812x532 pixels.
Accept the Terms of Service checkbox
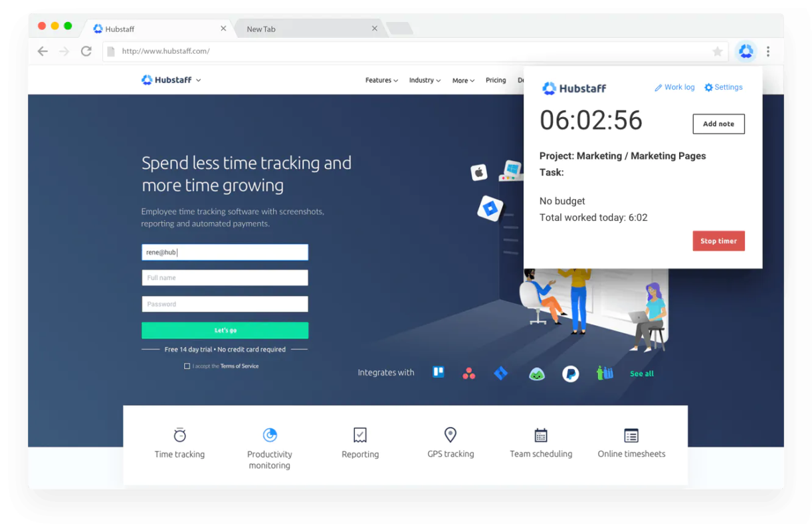click(x=187, y=366)
